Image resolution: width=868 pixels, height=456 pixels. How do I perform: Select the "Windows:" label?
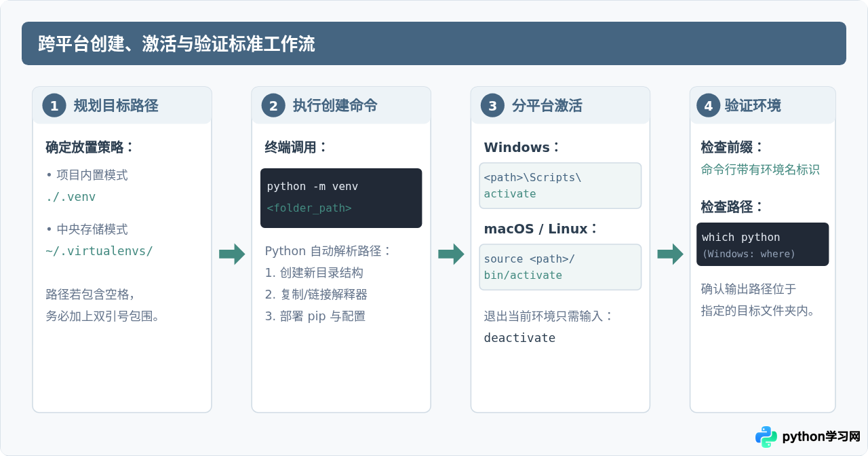(522, 147)
